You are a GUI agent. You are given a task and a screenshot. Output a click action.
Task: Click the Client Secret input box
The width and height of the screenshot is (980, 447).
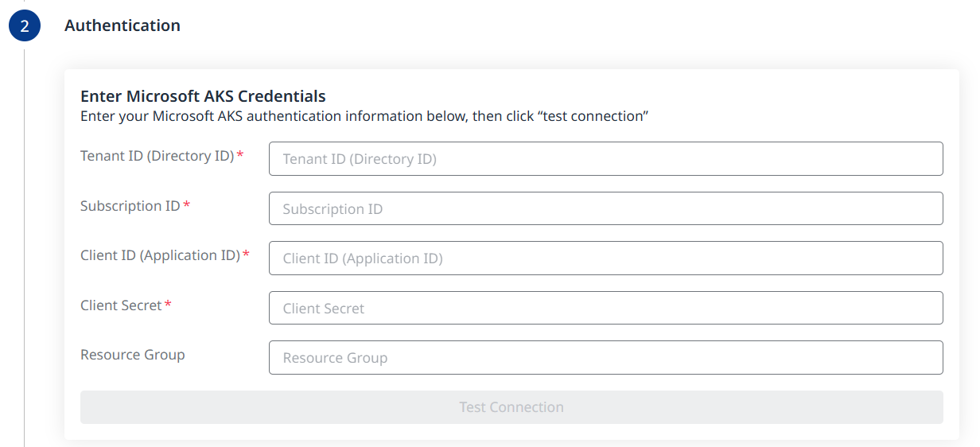click(605, 308)
